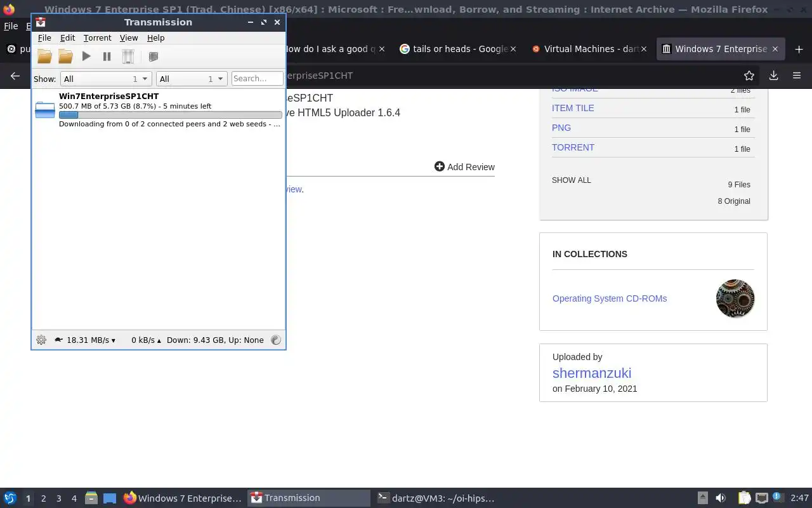This screenshot has width=812, height=508.
Task: Pause the torrent using pause icon
Action: pos(107,57)
